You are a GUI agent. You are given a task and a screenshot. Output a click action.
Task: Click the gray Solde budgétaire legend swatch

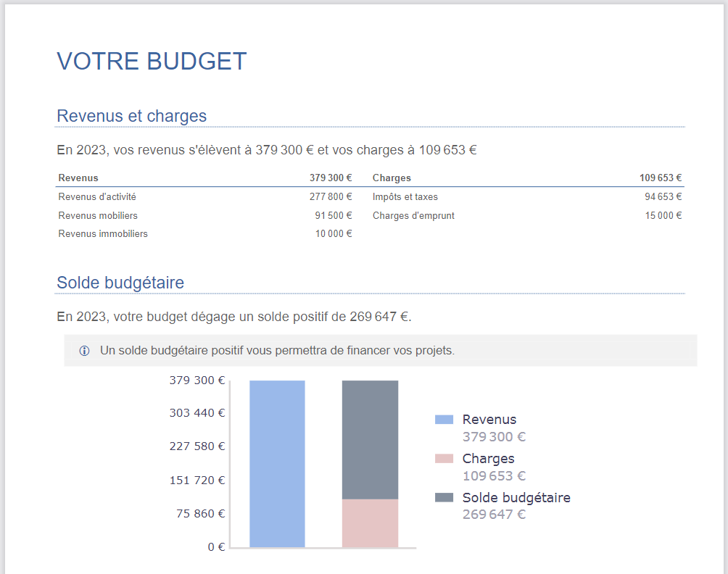pos(444,498)
